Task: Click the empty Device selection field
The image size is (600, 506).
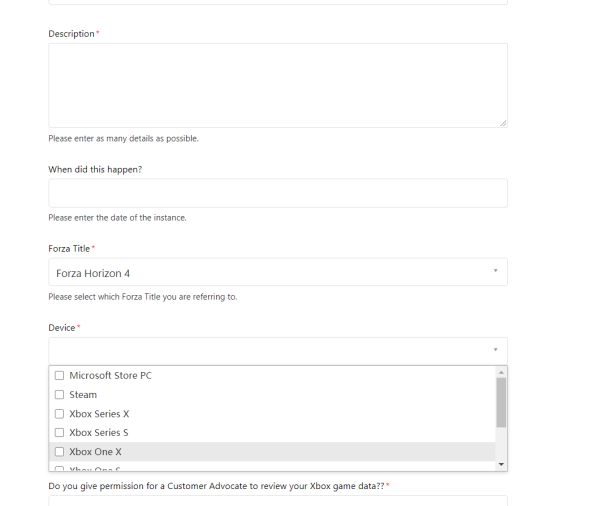Action: pyautogui.click(x=270, y=350)
